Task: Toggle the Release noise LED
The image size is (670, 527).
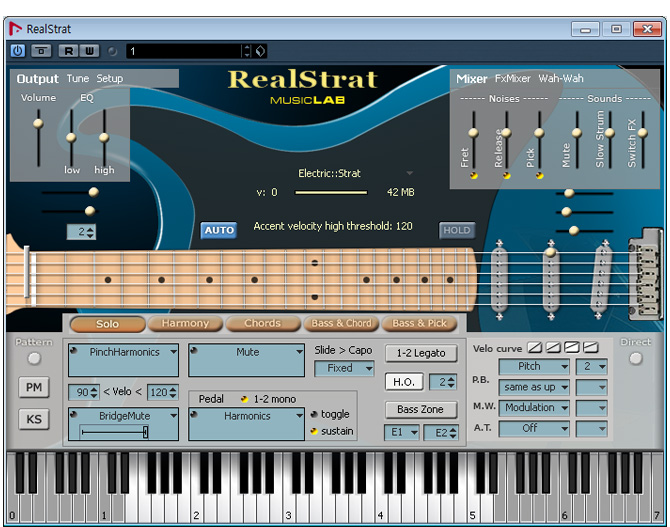Action: (x=506, y=175)
